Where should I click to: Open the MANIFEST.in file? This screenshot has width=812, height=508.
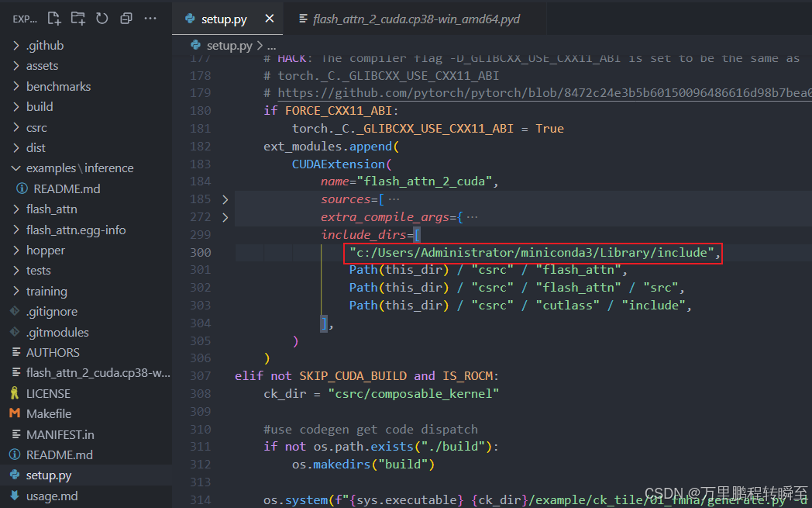tap(86, 434)
